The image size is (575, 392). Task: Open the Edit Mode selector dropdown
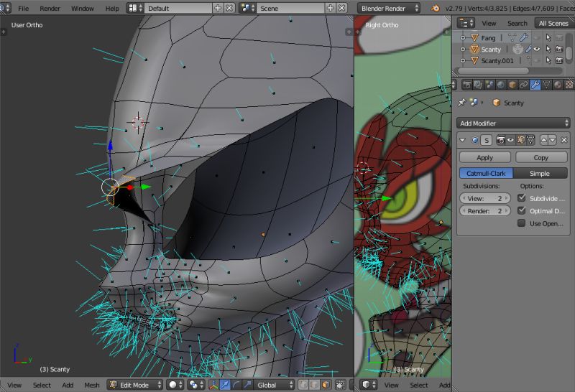coord(135,385)
